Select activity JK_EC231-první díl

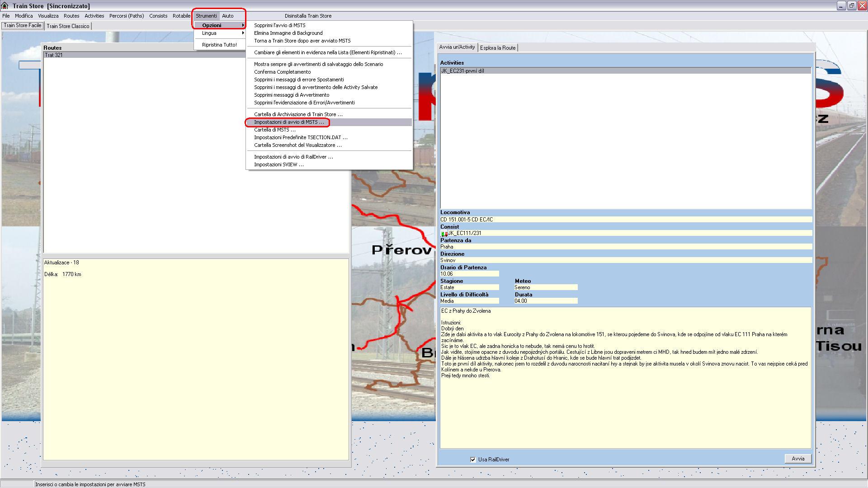point(626,71)
